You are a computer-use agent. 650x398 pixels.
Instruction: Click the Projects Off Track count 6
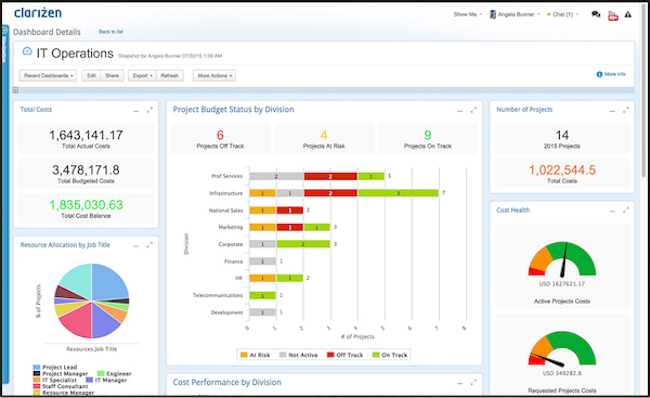(x=220, y=135)
